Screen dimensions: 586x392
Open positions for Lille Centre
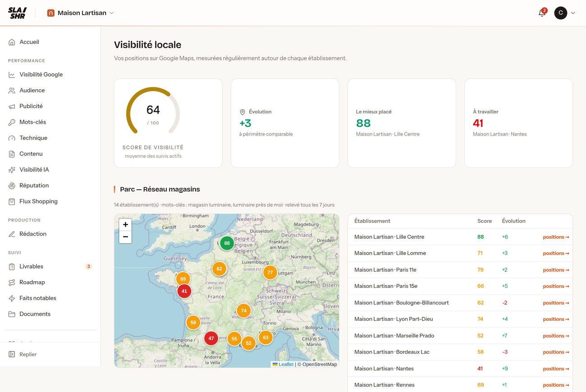click(556, 237)
